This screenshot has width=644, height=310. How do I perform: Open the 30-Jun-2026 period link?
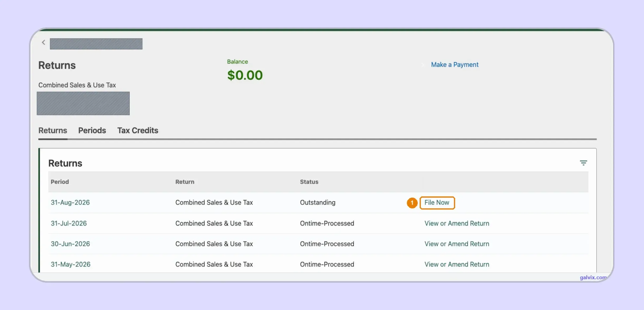coord(70,244)
